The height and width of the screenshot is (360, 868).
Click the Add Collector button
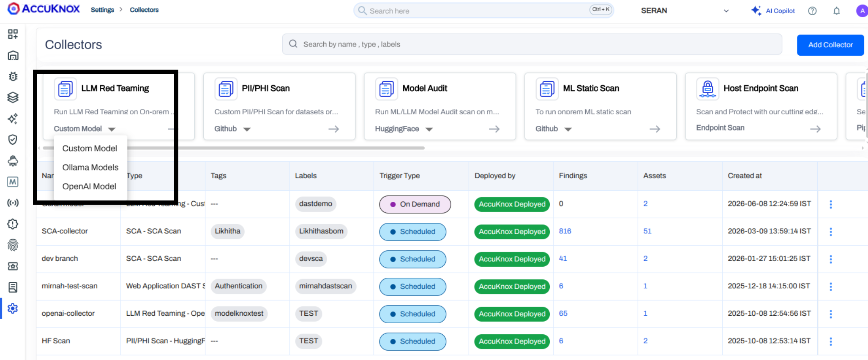click(830, 45)
